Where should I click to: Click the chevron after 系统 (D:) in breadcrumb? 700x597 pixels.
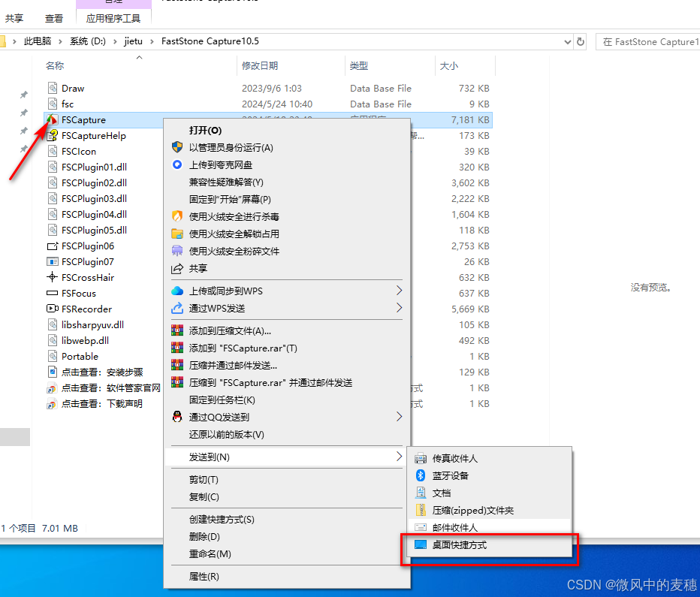click(x=115, y=41)
